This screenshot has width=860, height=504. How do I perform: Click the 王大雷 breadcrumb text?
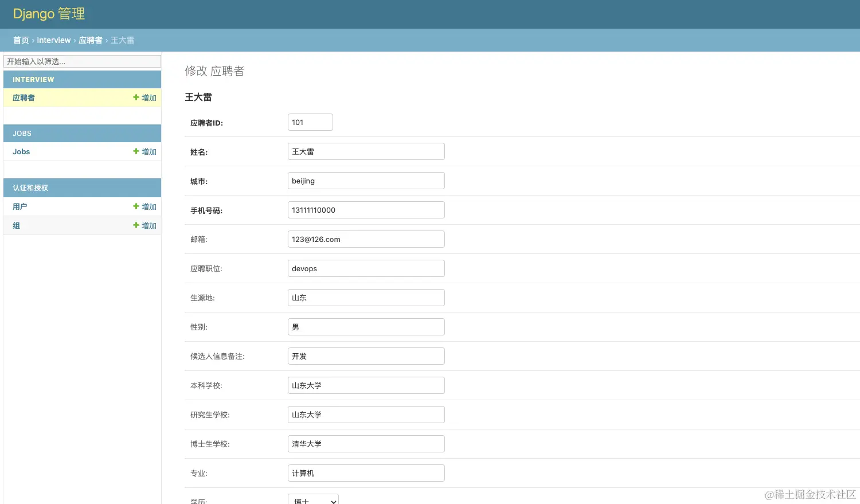[123, 40]
